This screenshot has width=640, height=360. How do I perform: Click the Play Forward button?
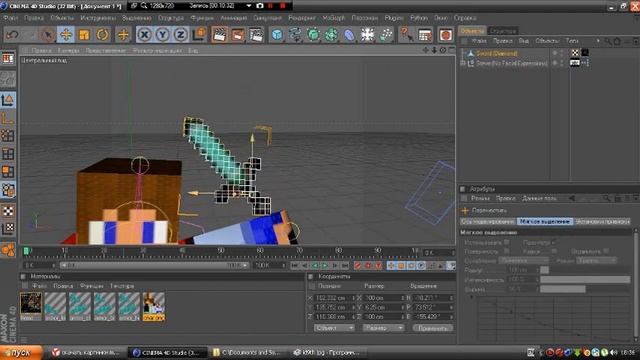pyautogui.click(x=325, y=266)
